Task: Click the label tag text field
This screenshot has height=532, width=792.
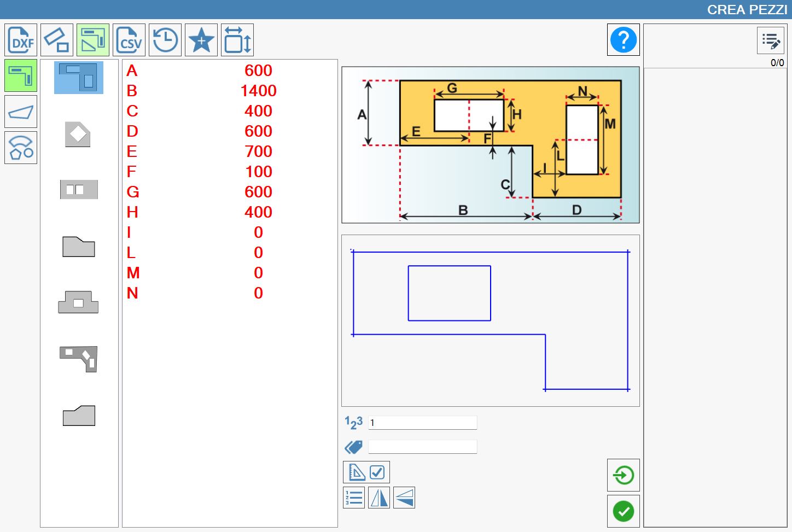Action: [423, 447]
